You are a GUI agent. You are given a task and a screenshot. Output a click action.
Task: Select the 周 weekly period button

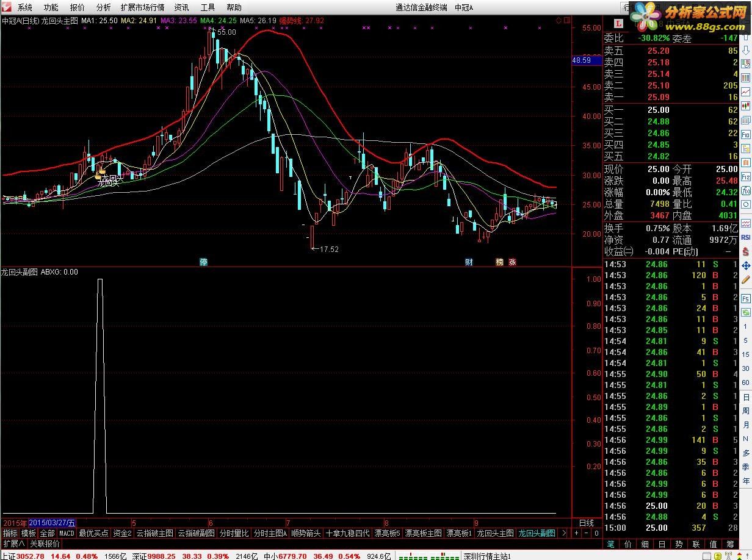746,411
